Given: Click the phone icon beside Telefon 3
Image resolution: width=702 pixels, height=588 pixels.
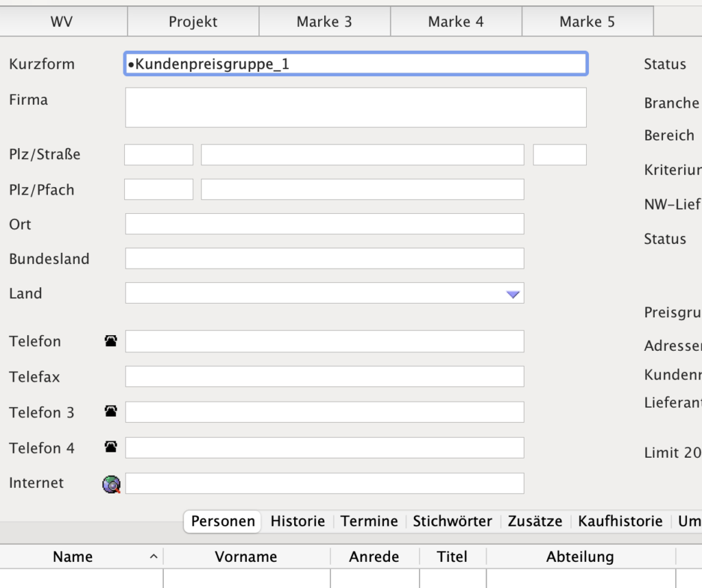Looking at the screenshot, I should point(110,412).
